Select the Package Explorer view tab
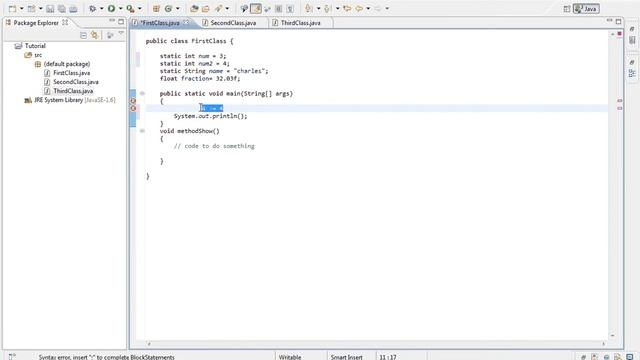The width and height of the screenshot is (640, 360). (36, 23)
